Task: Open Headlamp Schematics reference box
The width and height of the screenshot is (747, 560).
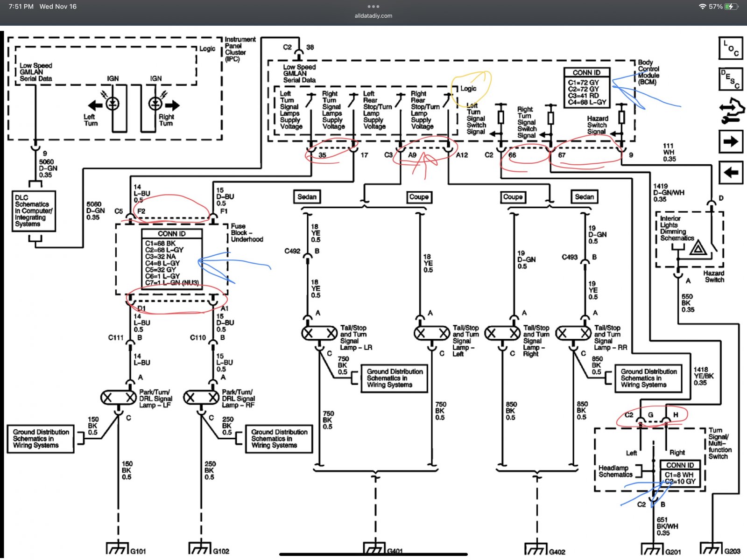Action: click(615, 471)
